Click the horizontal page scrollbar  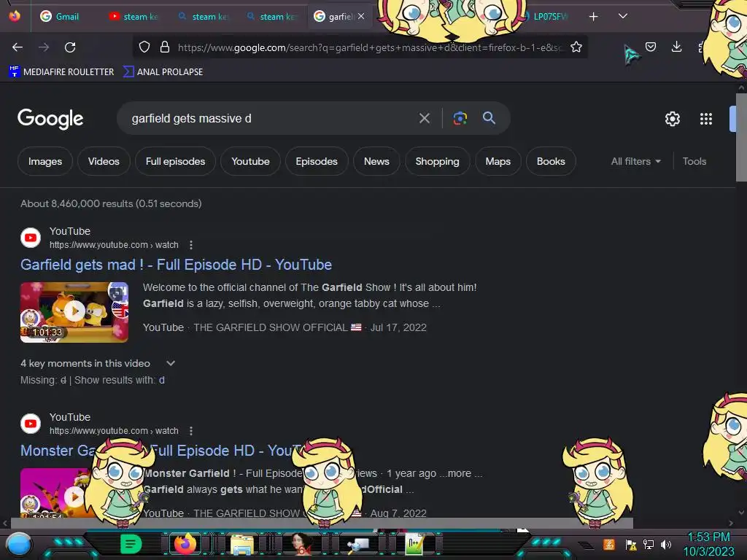(322, 523)
